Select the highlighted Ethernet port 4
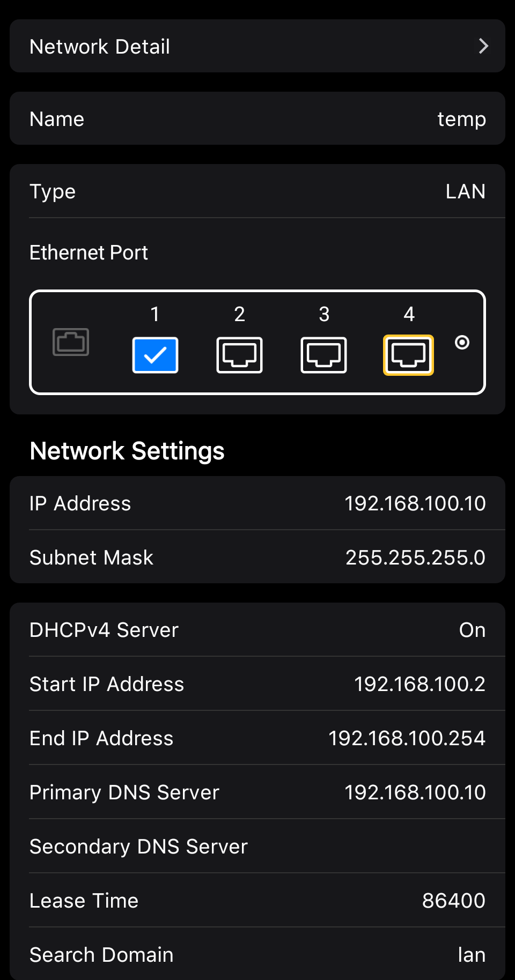 click(x=408, y=355)
